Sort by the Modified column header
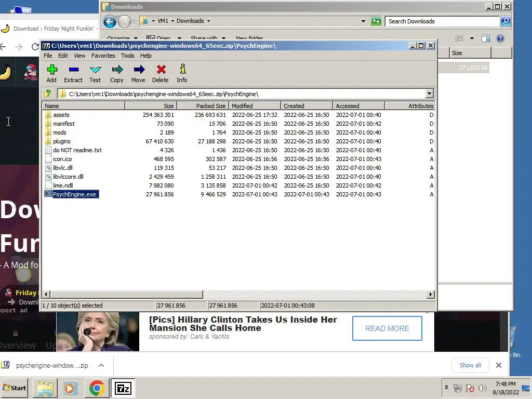The image size is (532, 399). [x=255, y=106]
